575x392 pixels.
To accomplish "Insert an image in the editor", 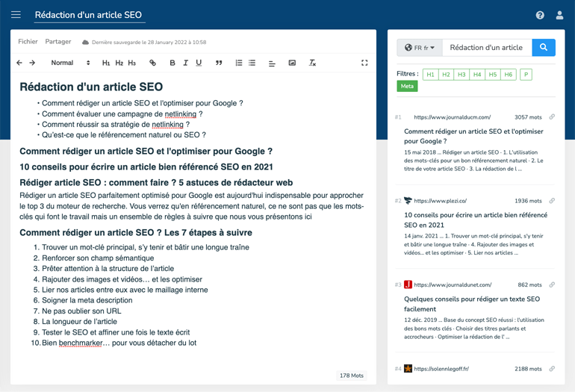I will click(292, 63).
